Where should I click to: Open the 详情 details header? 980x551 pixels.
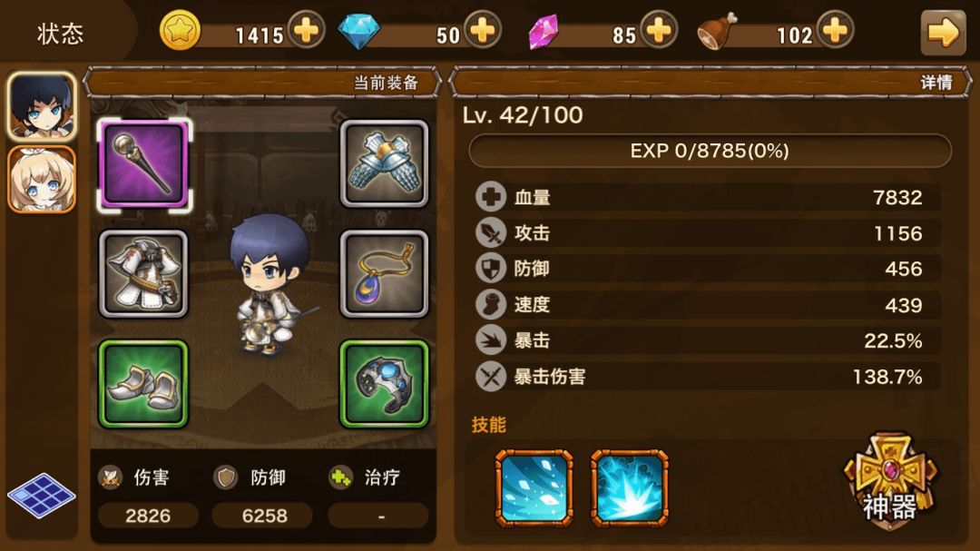coord(710,82)
